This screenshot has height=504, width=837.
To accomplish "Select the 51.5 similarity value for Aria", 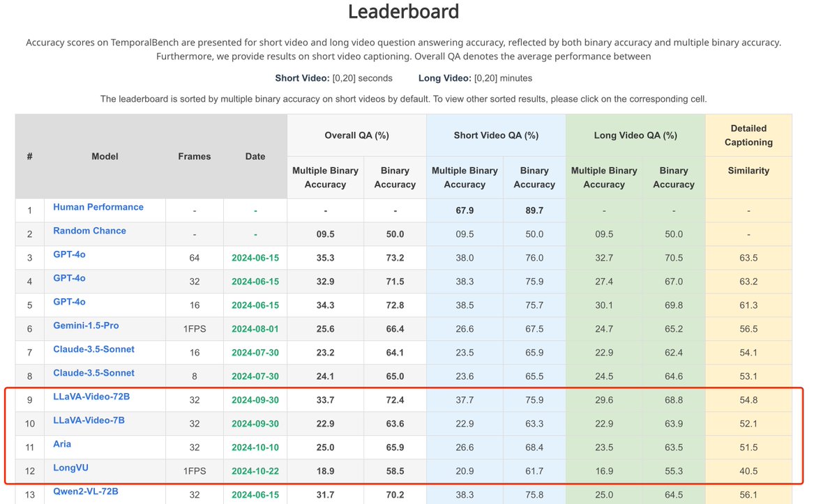I will pos(748,448).
